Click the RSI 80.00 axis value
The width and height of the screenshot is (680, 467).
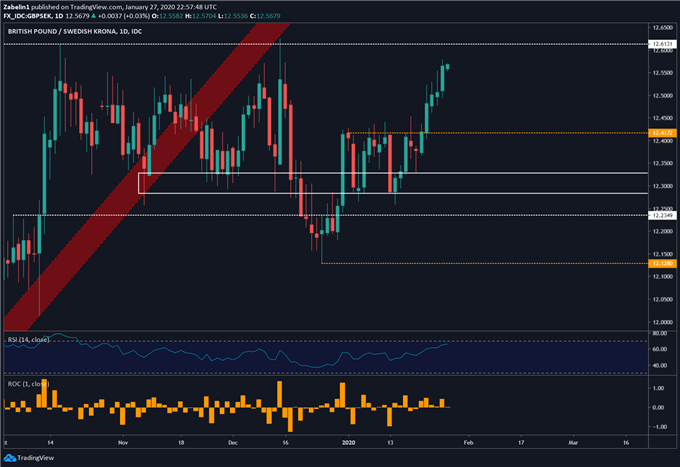(660, 333)
